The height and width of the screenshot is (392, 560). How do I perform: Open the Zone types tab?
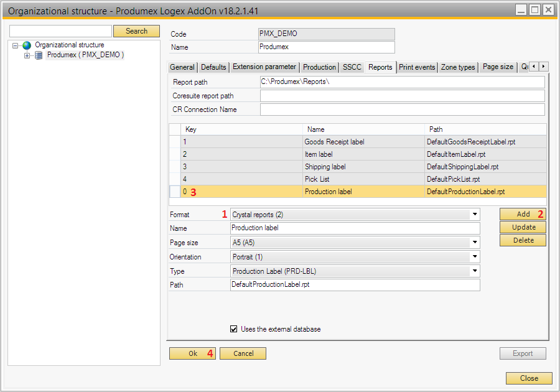(x=458, y=67)
